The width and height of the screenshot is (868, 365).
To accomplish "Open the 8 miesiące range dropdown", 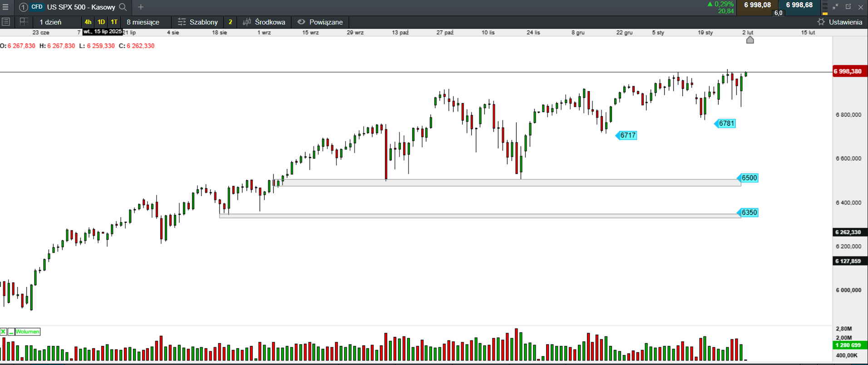I will (143, 22).
